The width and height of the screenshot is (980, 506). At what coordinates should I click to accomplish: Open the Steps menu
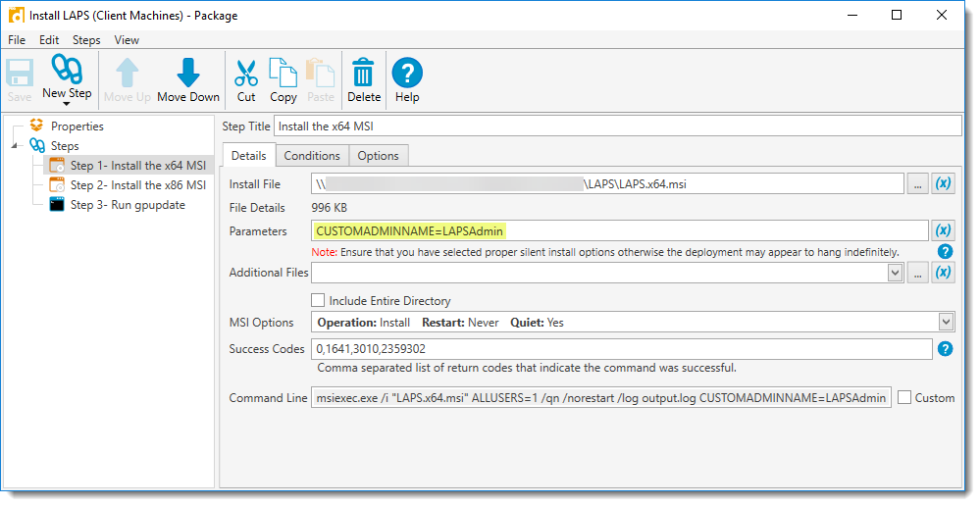86,40
